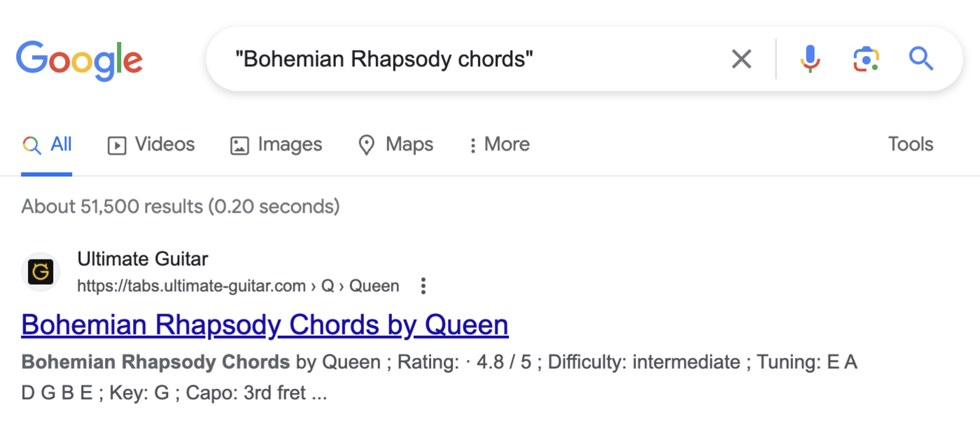Expand the More search categories menu
Viewport: 980px width, 426px height.
pyautogui.click(x=498, y=145)
